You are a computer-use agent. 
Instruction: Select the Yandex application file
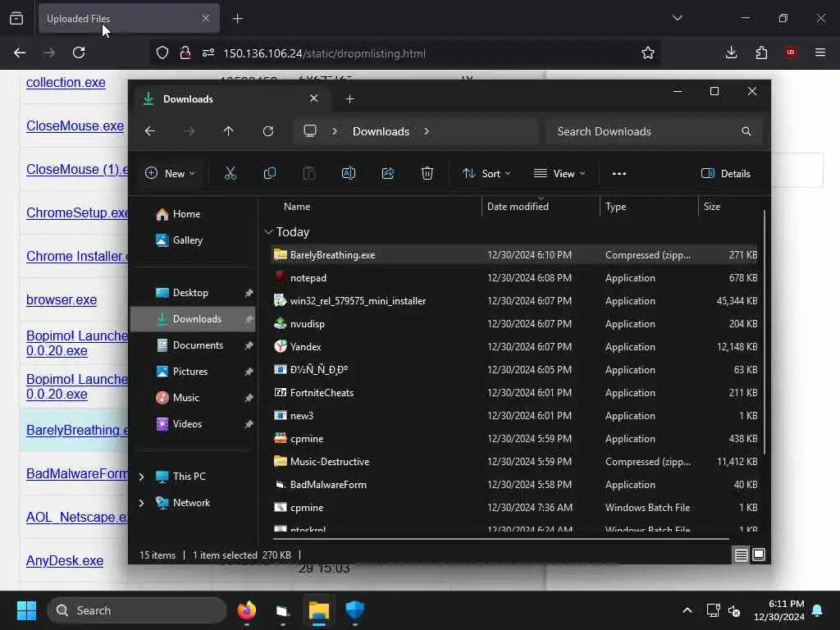(514, 347)
